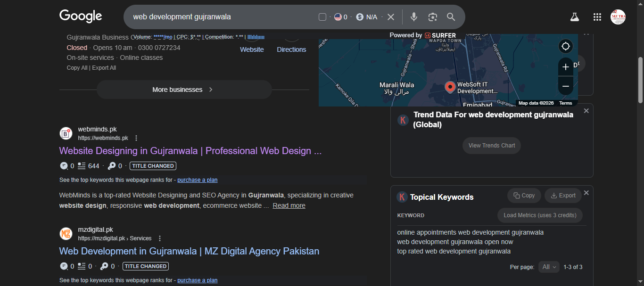Click in the Google search input field
The height and width of the screenshot is (286, 644).
[222, 17]
